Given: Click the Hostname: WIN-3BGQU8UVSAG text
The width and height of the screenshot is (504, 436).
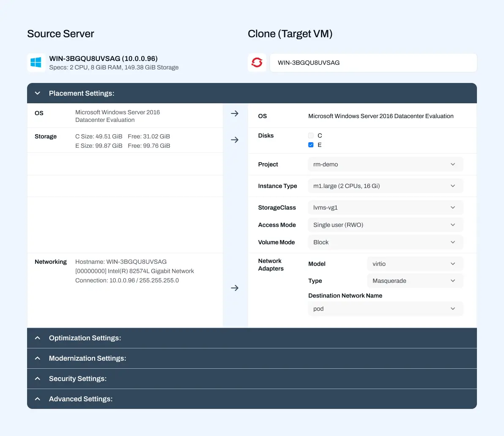Looking at the screenshot, I should 121,262.
